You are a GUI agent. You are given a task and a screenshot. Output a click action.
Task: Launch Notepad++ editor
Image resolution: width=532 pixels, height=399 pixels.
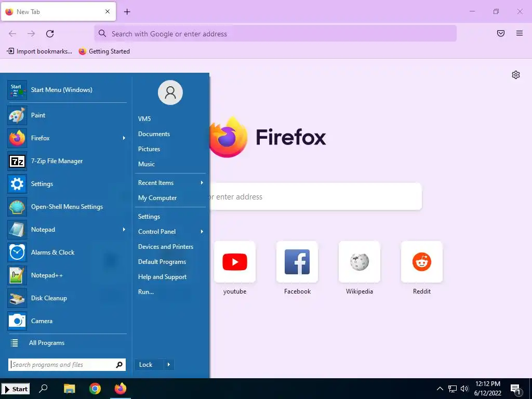(x=67, y=275)
